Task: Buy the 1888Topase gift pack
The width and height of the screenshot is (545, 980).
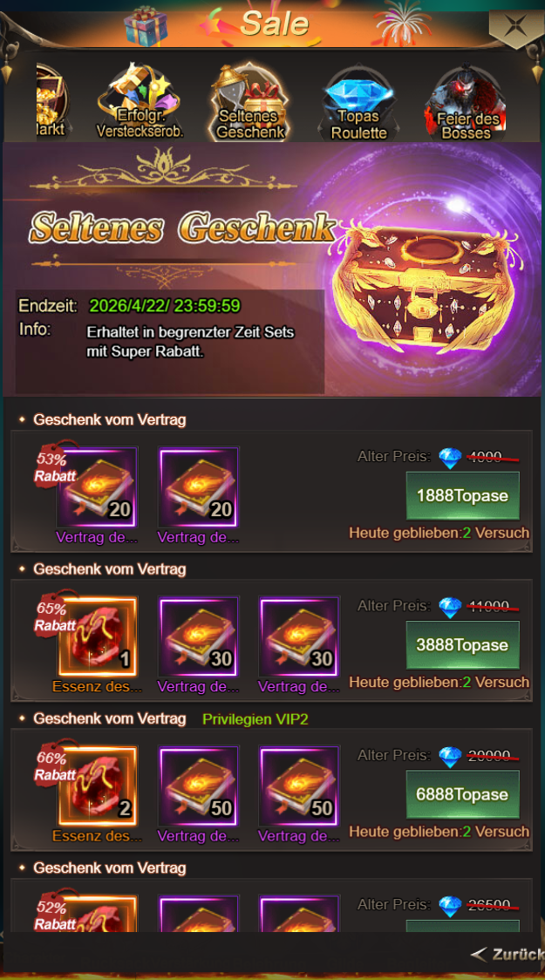Action: (x=462, y=496)
